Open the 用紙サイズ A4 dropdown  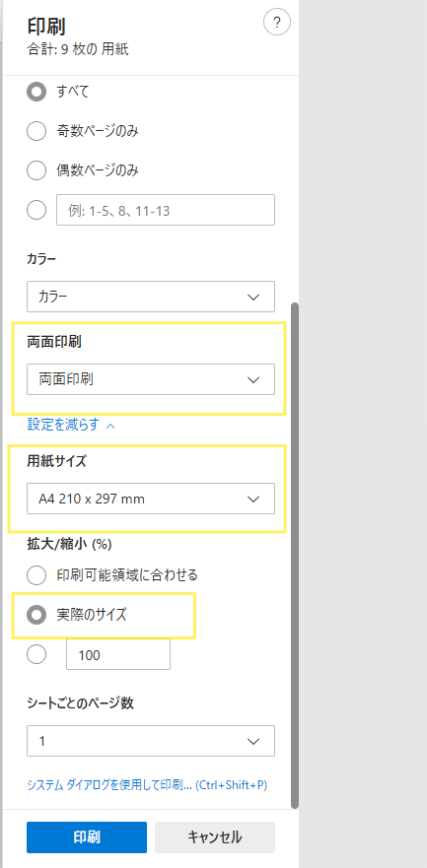[x=151, y=499]
